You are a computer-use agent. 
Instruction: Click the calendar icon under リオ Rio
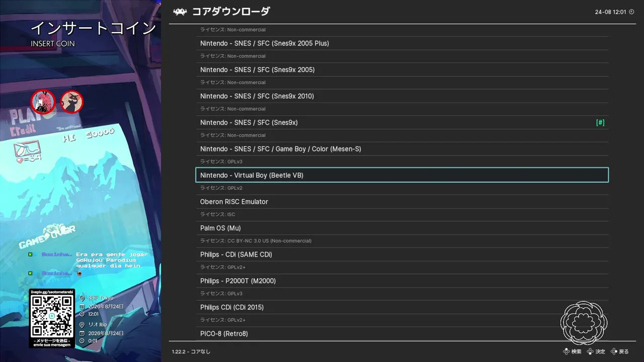point(82,333)
